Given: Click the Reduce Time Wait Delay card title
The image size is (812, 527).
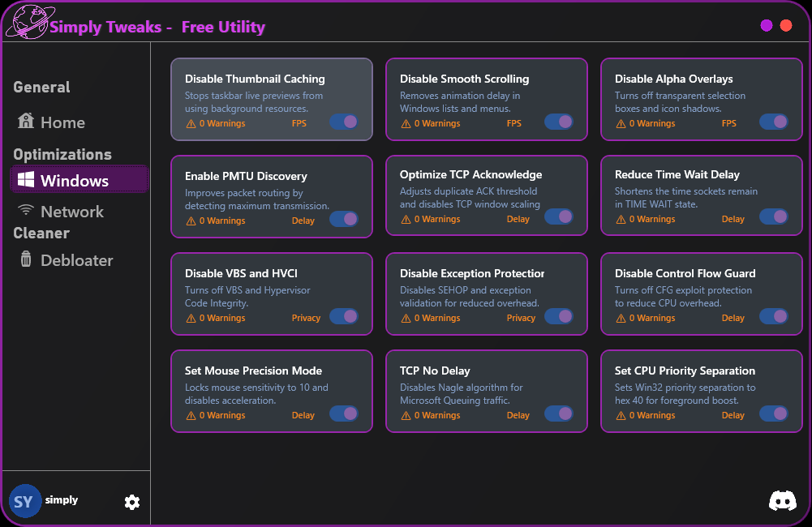Looking at the screenshot, I should [677, 174].
